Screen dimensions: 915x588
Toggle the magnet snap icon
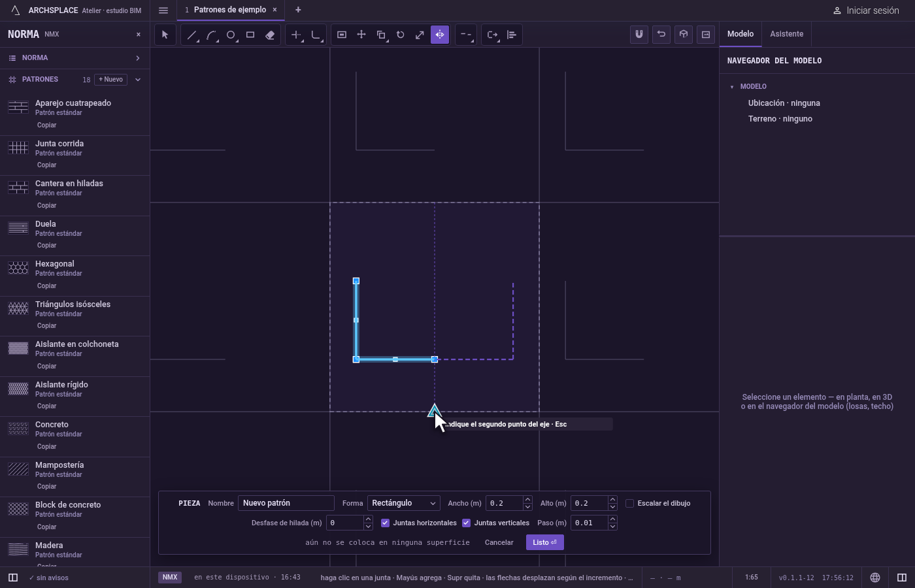(639, 35)
